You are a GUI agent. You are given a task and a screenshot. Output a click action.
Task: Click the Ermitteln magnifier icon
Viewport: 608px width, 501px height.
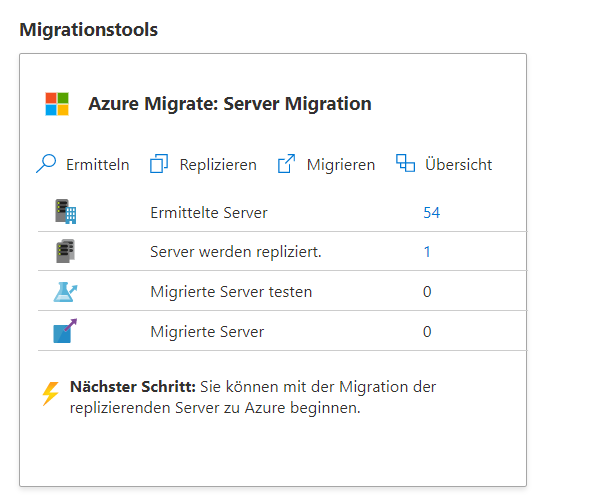46,163
